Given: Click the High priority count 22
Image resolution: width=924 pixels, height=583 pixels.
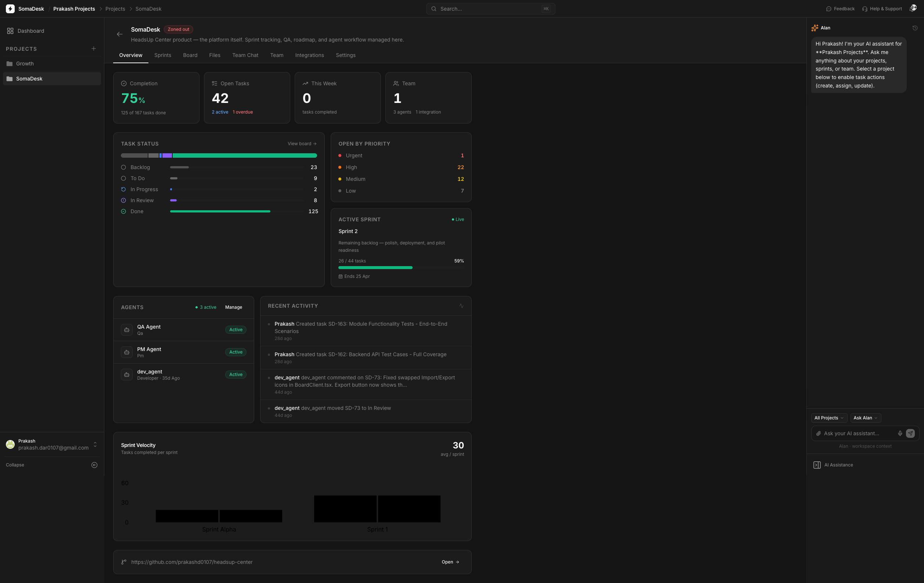Looking at the screenshot, I should (461, 167).
